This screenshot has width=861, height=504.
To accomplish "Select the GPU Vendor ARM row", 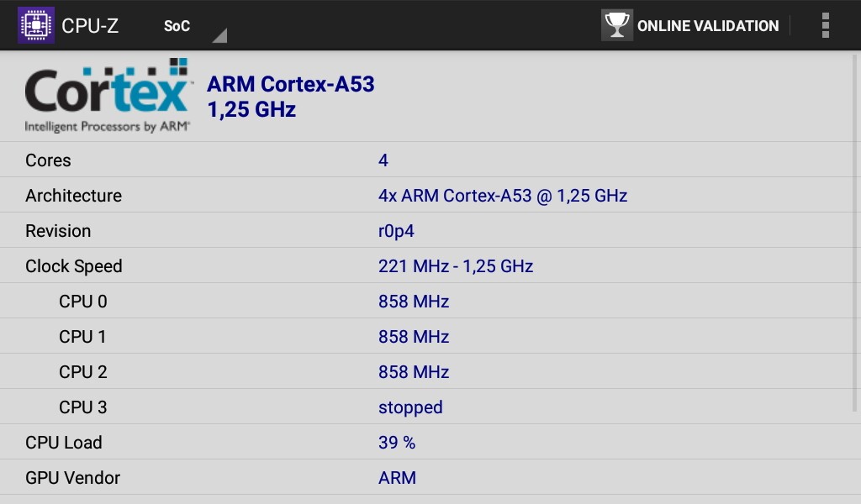I will point(425,478).
